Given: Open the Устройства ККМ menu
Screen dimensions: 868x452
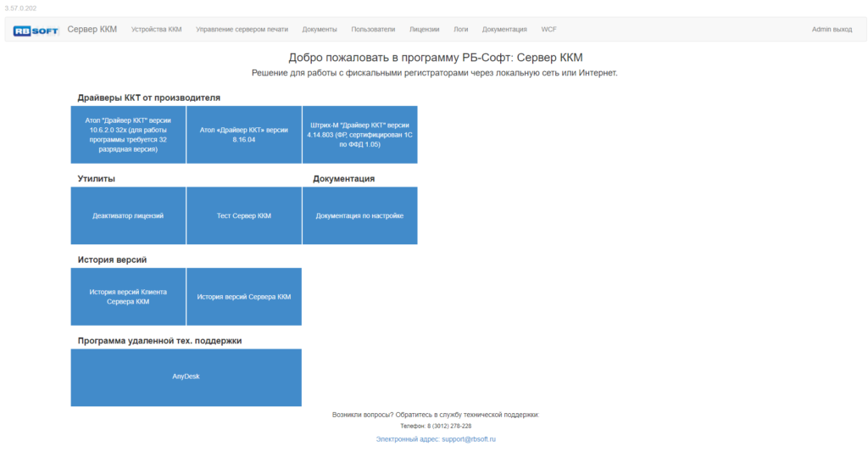Looking at the screenshot, I should pos(156,30).
